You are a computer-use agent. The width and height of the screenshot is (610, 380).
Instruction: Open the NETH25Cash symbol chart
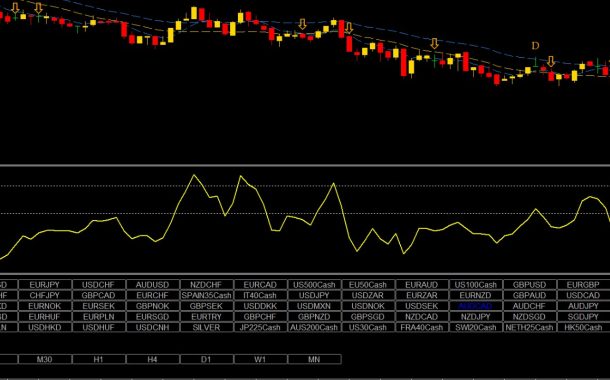[x=529, y=327]
